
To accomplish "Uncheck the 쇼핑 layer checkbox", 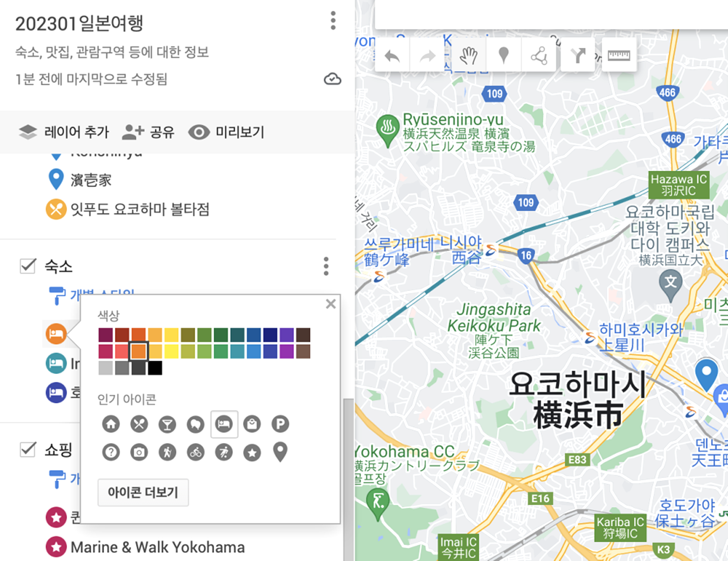I will point(28,449).
